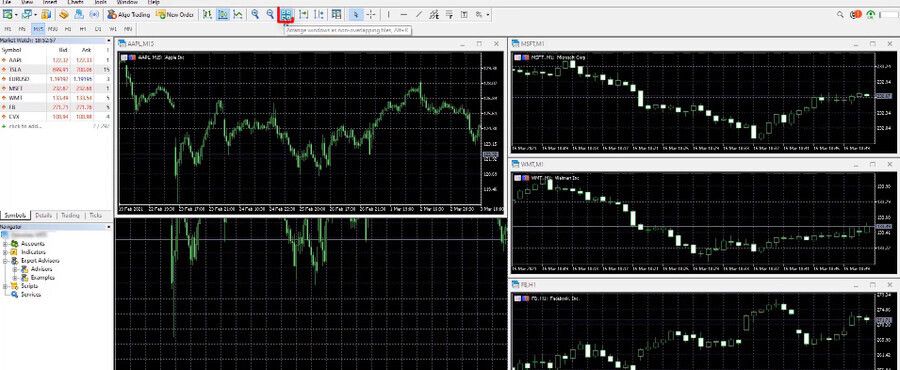
Task: Select the vertical line drawing tool
Action: point(389,14)
